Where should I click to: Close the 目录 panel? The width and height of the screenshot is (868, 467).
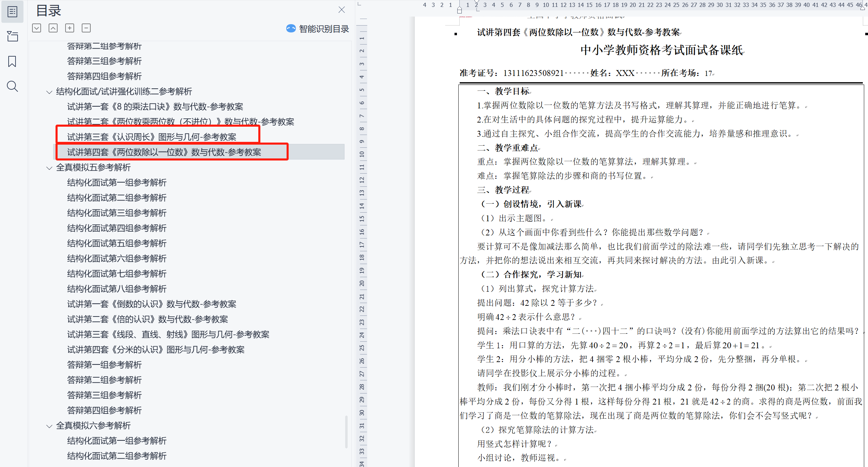coord(341,10)
